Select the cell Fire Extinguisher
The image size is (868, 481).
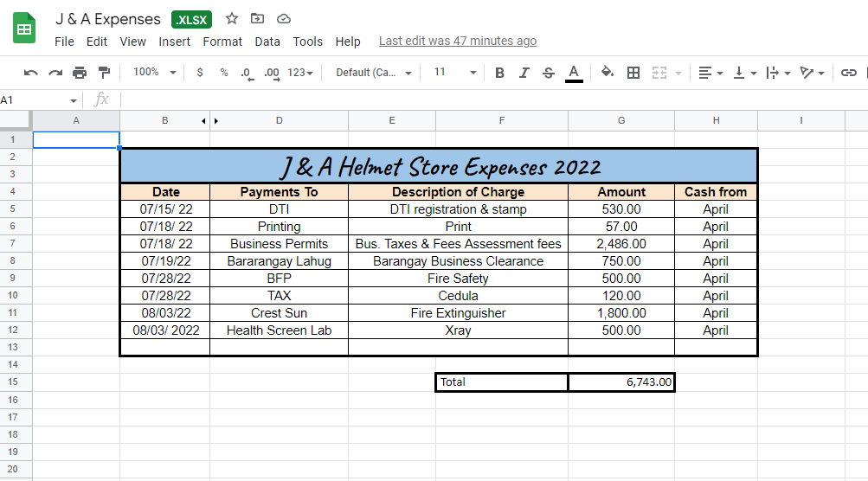pyautogui.click(x=458, y=313)
